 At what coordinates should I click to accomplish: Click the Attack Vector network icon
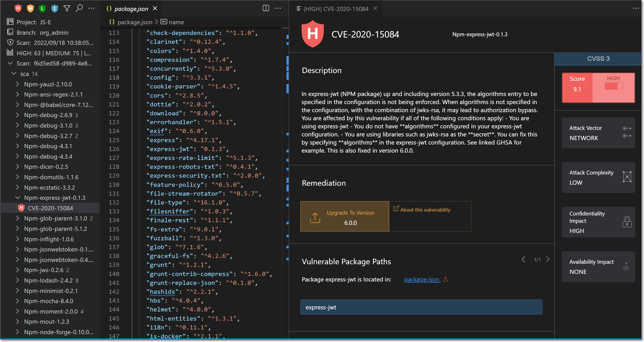627,132
